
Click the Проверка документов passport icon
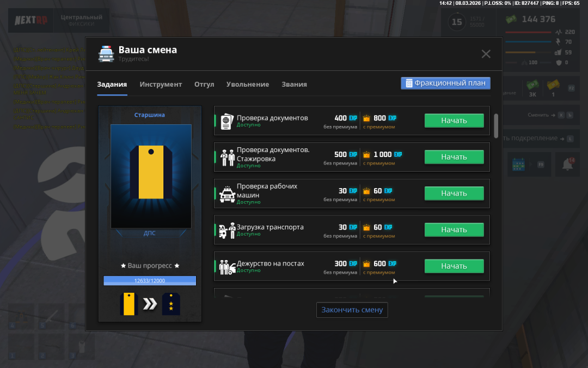(x=226, y=120)
